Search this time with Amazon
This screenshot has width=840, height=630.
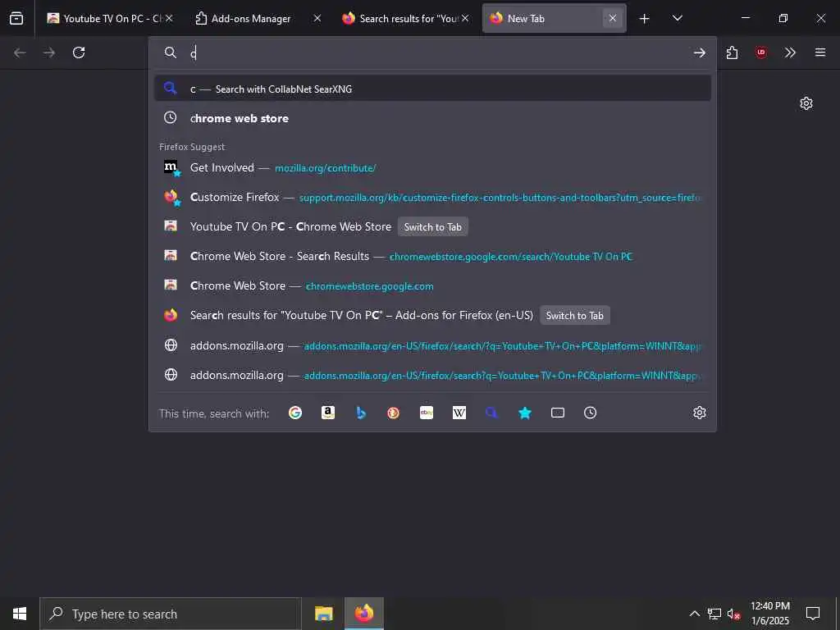pos(328,413)
